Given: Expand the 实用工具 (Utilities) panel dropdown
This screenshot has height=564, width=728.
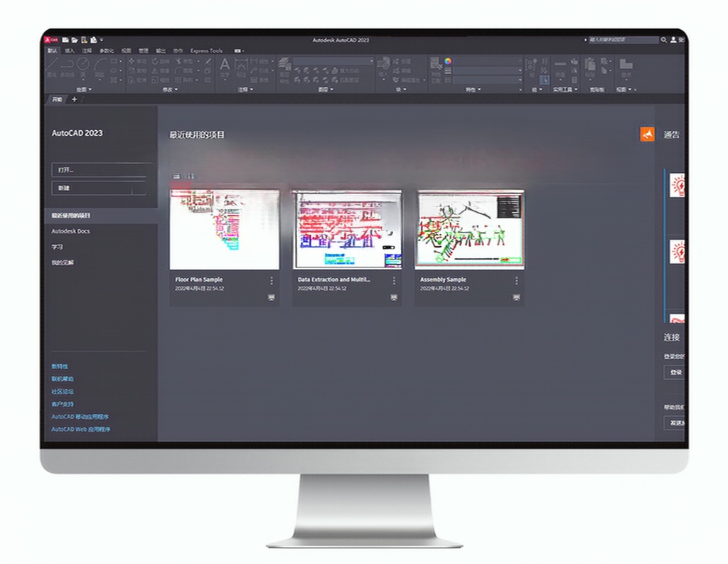Looking at the screenshot, I should coord(565,89).
